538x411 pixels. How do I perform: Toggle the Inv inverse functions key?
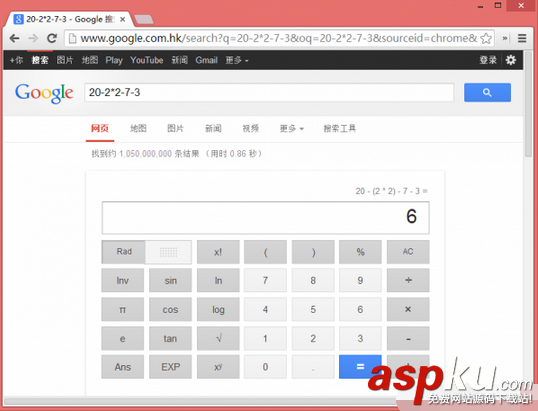point(122,280)
